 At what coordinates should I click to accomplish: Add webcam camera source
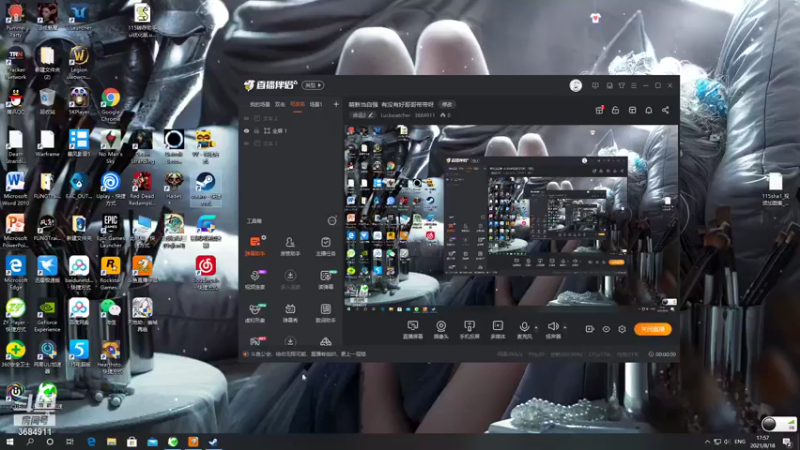click(x=441, y=329)
